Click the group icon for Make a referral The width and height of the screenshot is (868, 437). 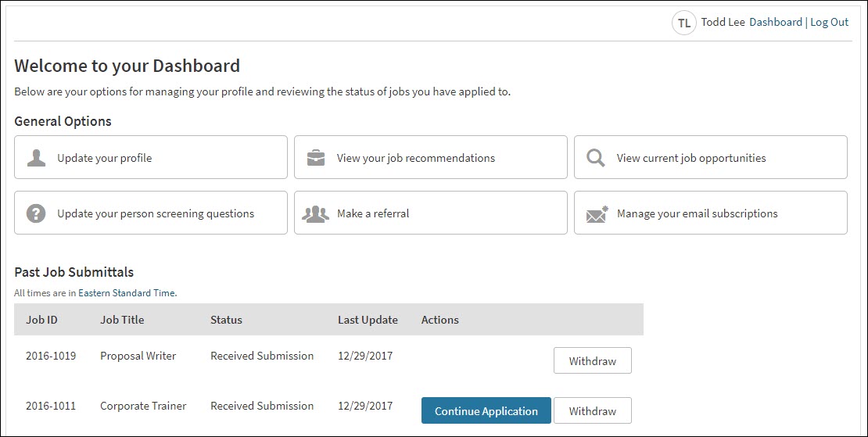316,213
